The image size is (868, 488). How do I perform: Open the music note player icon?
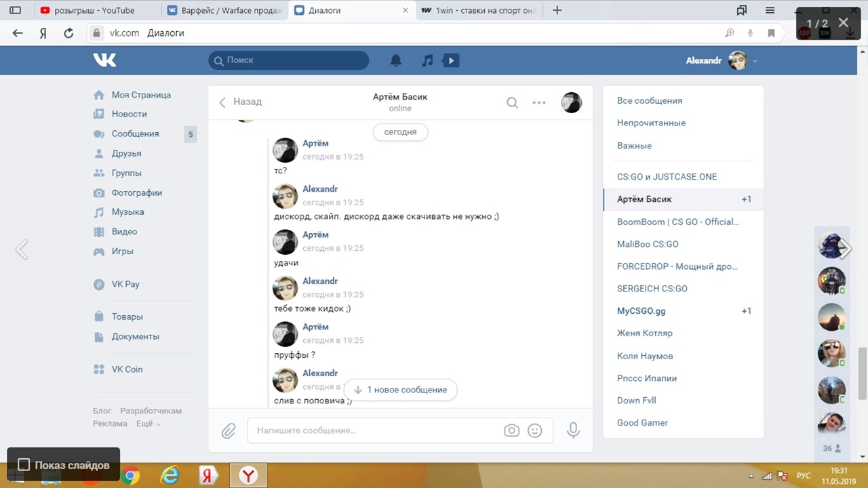coord(427,61)
